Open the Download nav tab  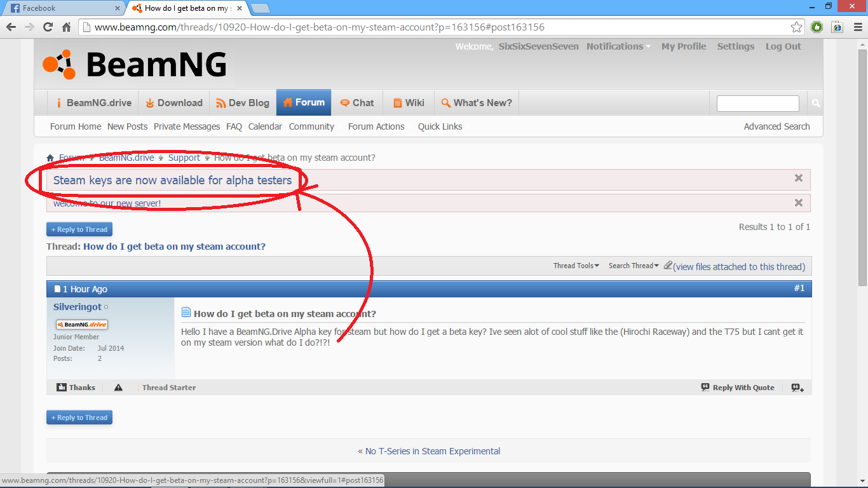click(173, 103)
